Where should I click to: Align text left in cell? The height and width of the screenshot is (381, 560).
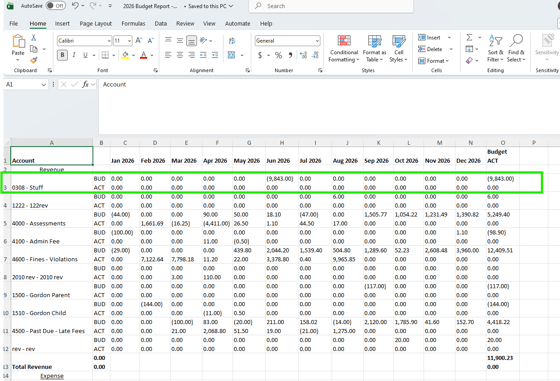point(168,55)
